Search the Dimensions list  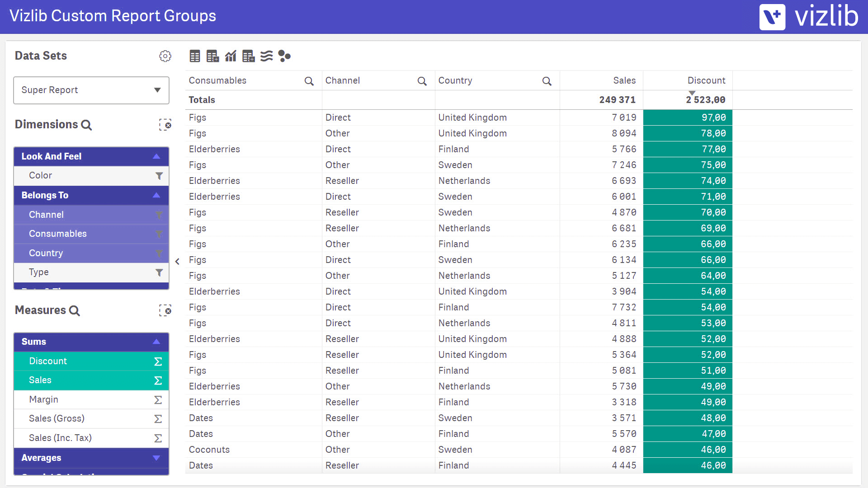(86, 125)
